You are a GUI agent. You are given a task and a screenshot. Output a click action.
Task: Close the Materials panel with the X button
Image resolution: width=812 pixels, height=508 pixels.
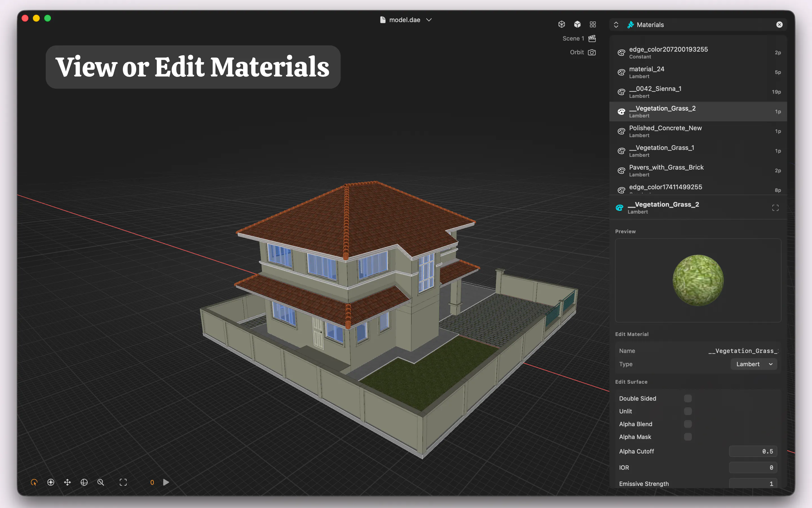tap(779, 25)
